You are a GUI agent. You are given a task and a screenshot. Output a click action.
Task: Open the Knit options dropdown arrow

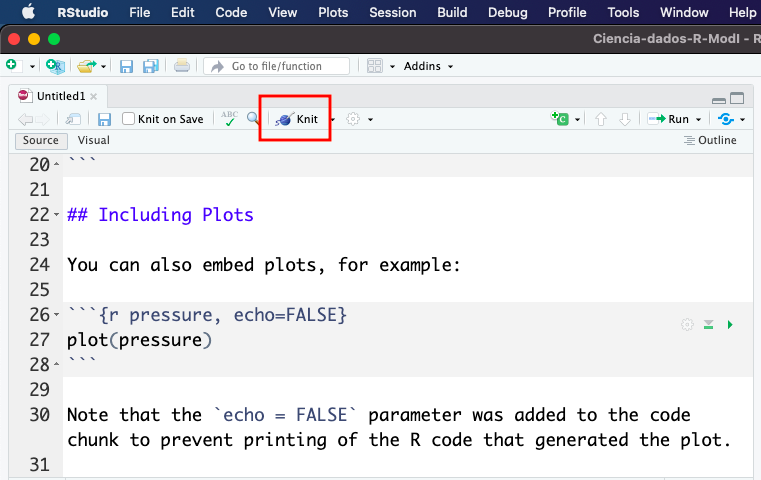[x=332, y=119]
